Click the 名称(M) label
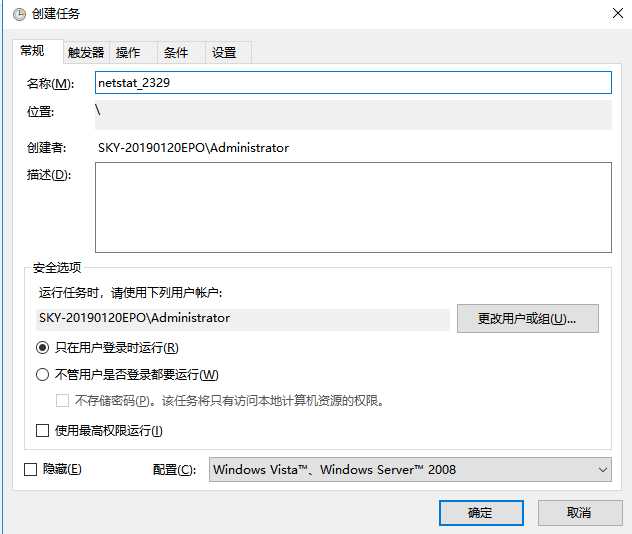This screenshot has width=632, height=534. 50,83
